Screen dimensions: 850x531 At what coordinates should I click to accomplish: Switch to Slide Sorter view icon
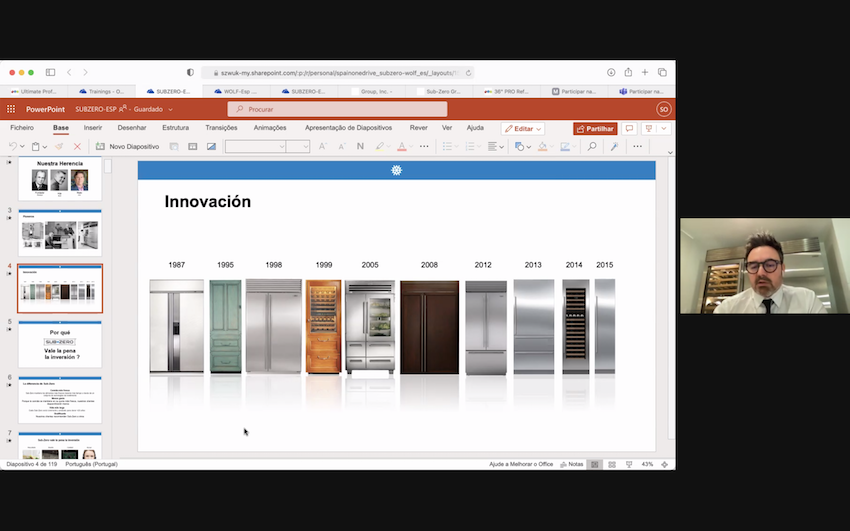pyautogui.click(x=612, y=464)
